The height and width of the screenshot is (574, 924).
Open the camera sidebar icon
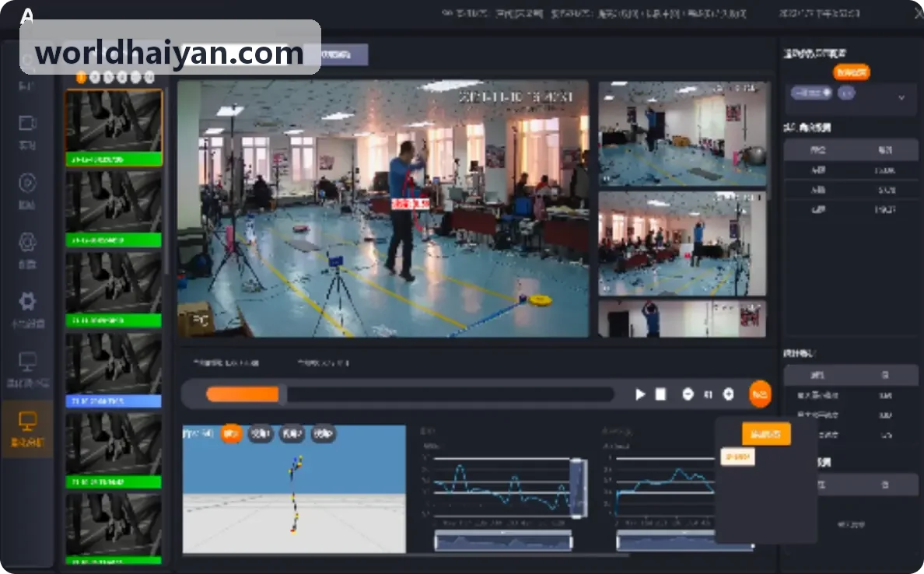pos(27,123)
